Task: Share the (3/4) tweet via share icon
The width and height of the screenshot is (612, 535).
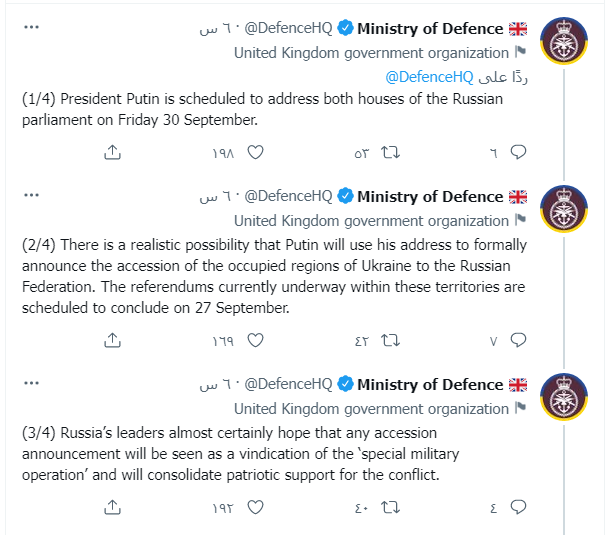Action: tap(113, 506)
